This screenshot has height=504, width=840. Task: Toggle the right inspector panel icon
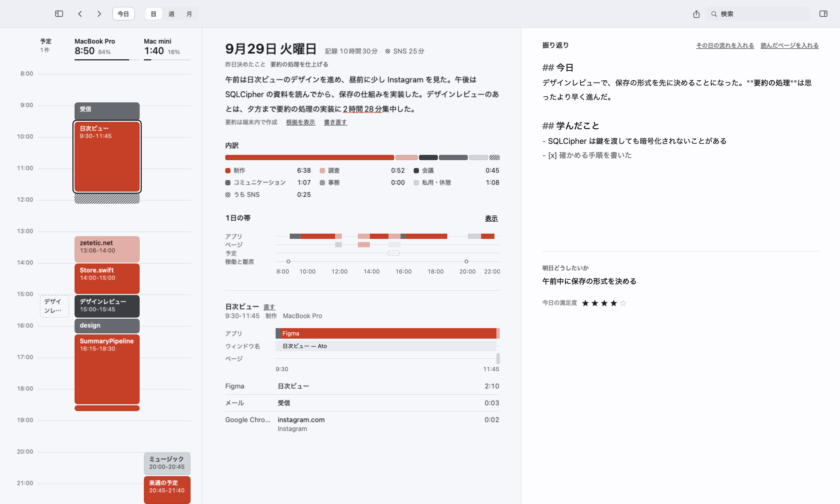coord(823,14)
